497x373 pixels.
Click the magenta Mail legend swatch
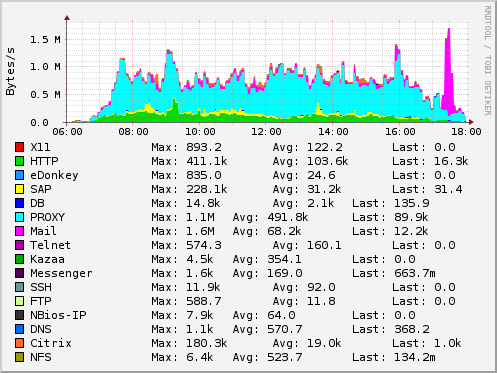click(19, 231)
